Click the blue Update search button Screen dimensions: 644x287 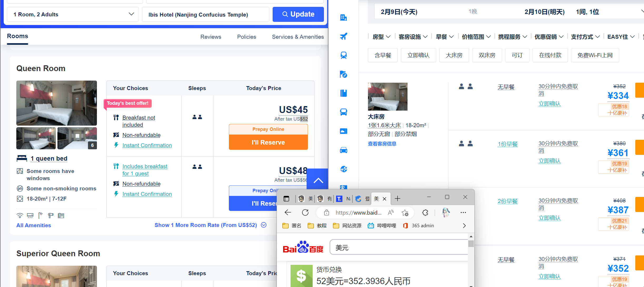point(298,14)
